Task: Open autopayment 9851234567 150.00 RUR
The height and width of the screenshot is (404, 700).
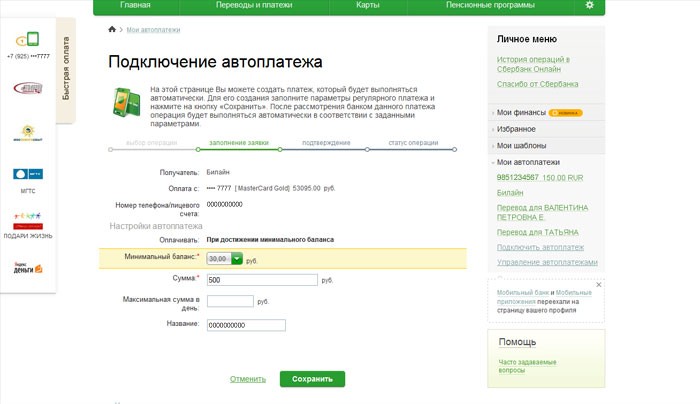Action: point(540,178)
